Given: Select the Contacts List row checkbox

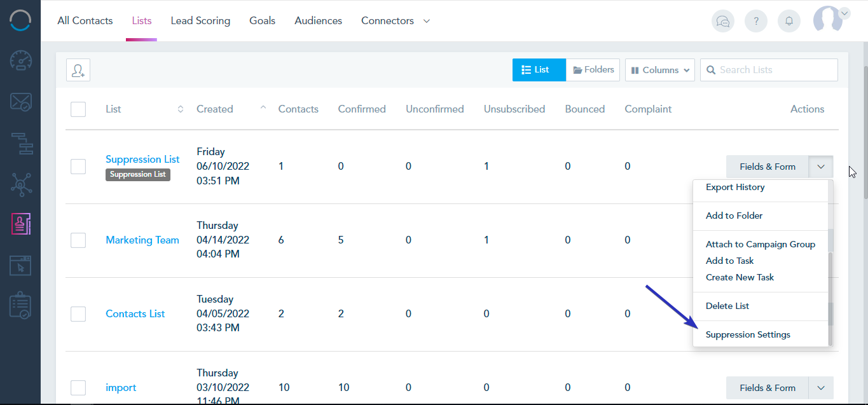Looking at the screenshot, I should (78, 314).
